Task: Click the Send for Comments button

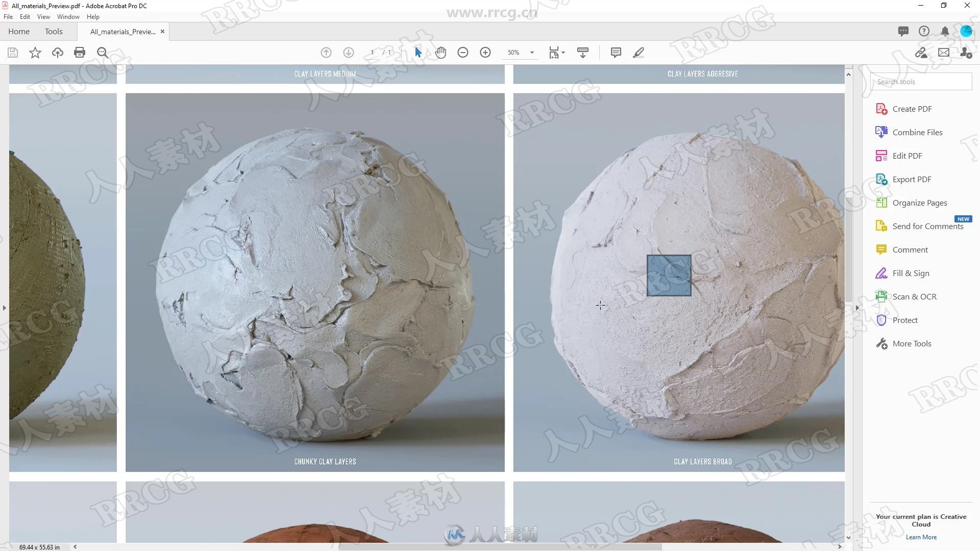Action: 928,226
